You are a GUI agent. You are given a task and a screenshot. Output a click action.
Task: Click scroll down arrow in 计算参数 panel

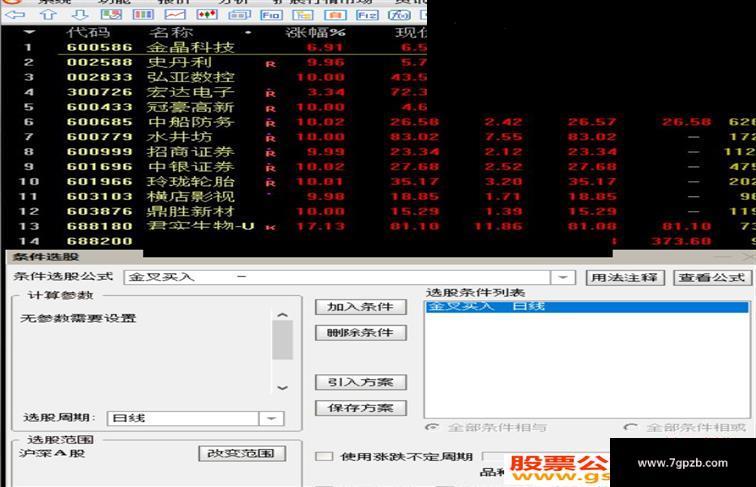pyautogui.click(x=283, y=388)
